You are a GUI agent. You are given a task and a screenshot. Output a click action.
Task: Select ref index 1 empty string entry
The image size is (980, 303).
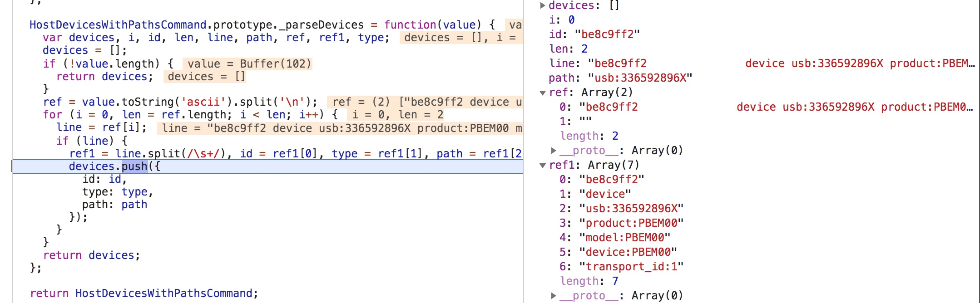(575, 122)
